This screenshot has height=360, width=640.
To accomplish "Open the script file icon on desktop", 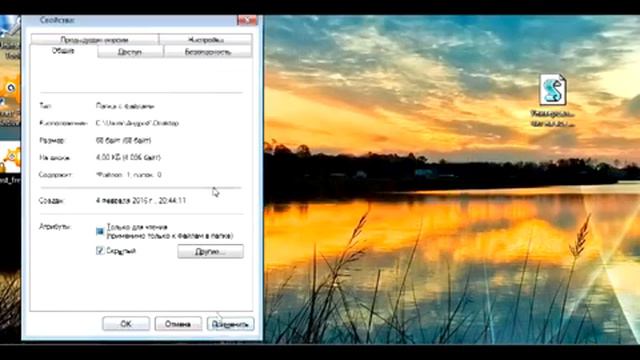I will [553, 90].
